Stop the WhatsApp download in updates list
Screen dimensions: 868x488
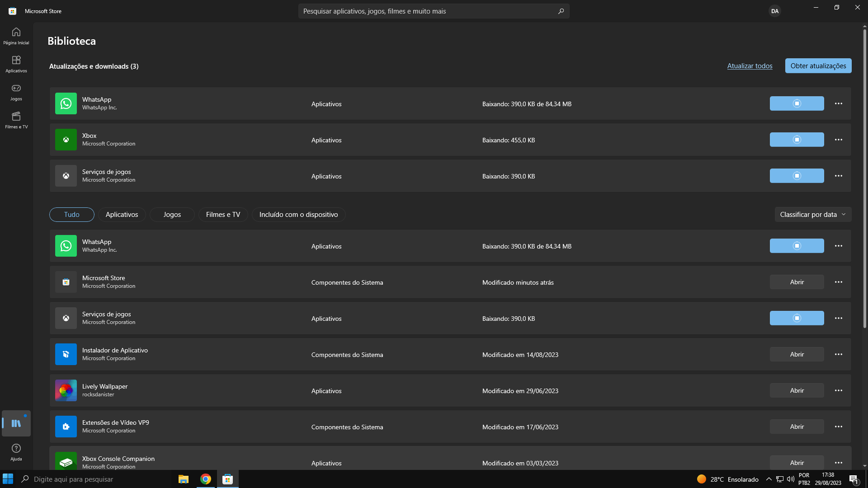[797, 103]
